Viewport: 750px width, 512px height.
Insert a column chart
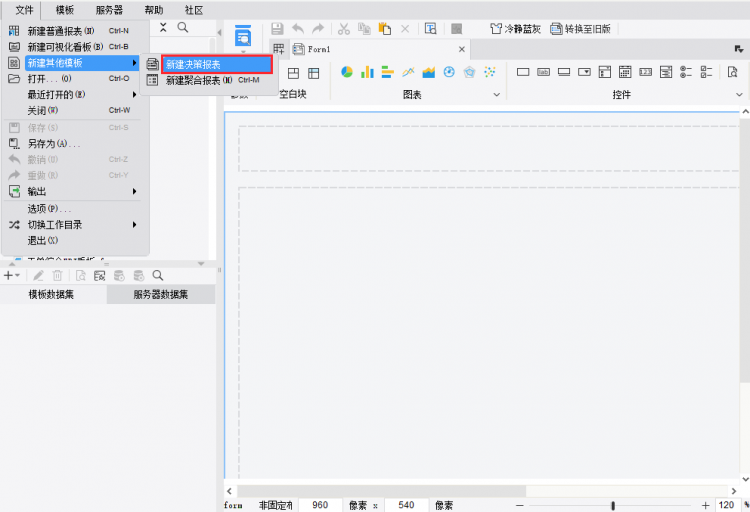tap(367, 72)
